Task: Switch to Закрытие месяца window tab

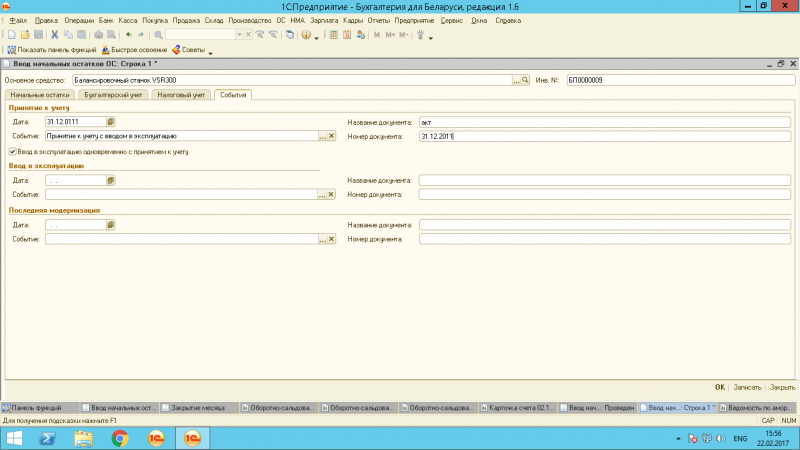Action: [199, 408]
